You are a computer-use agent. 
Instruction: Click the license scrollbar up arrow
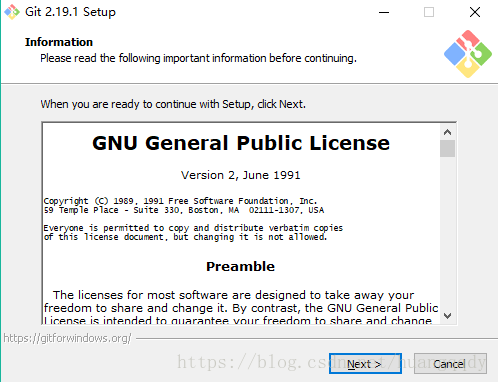[447, 132]
